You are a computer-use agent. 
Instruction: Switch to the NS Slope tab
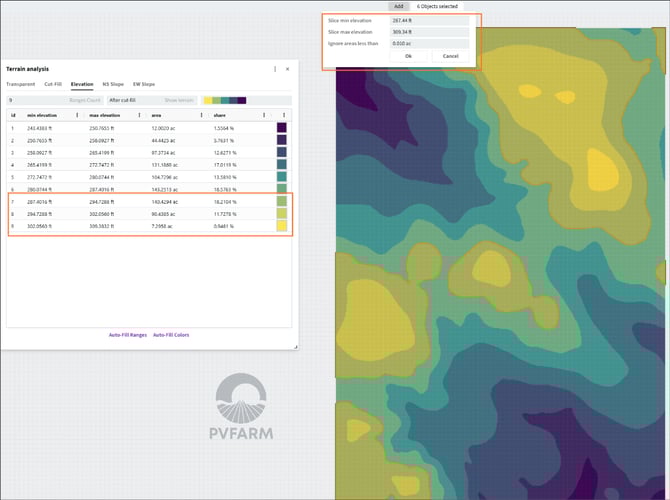click(113, 84)
